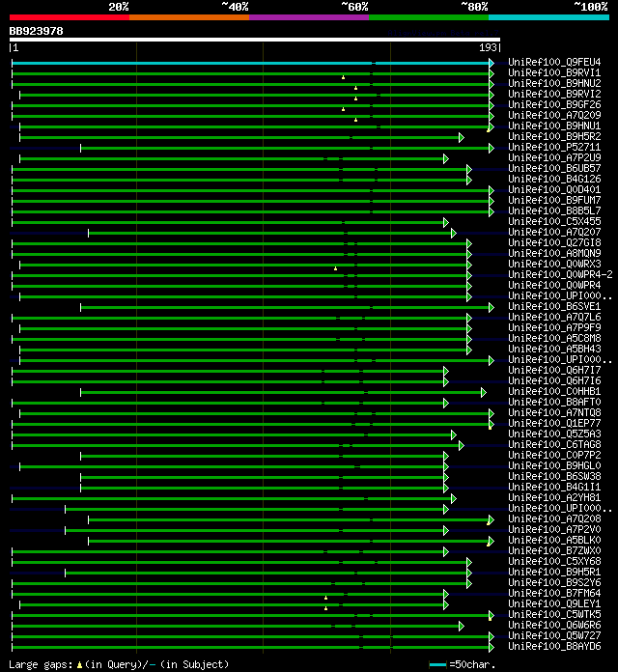This screenshot has height=672, width=618.
Task: Click hit name UniRef100_A8MQN9
Action: click(554, 253)
